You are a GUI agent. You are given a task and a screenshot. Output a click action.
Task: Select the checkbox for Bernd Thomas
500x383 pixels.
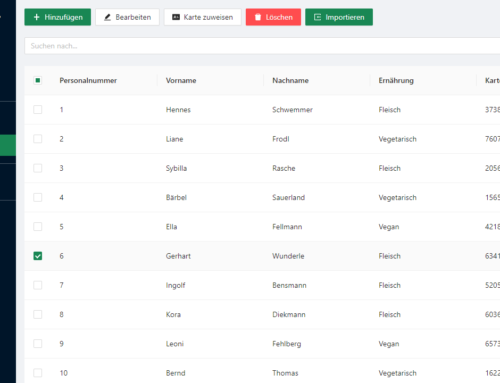click(x=38, y=373)
